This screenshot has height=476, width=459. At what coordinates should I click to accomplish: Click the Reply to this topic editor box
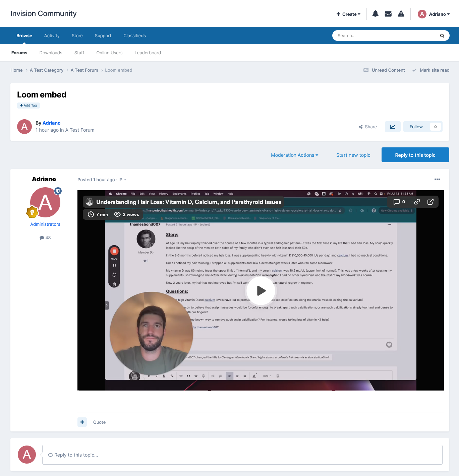[x=242, y=455]
